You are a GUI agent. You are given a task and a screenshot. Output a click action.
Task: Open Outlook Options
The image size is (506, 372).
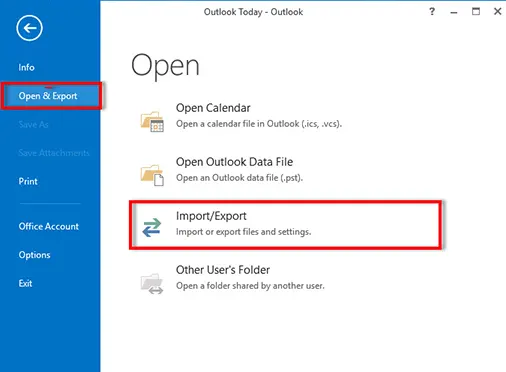[34, 255]
